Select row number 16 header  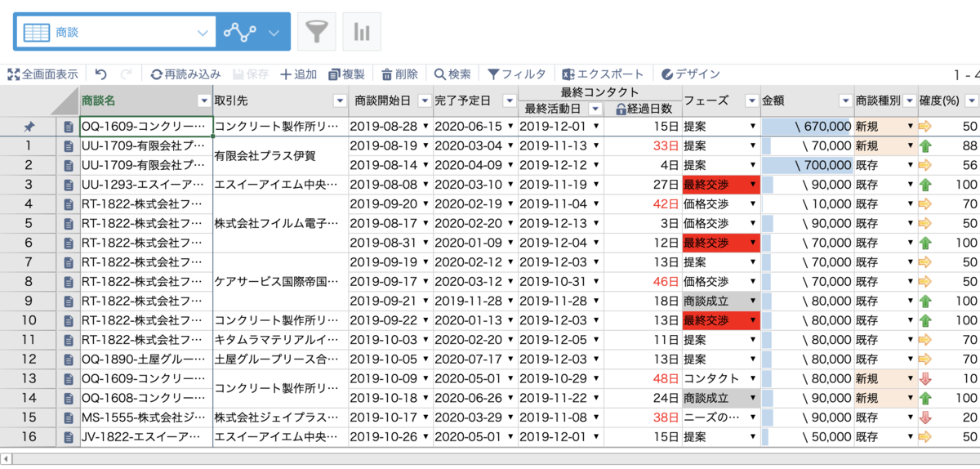(29, 436)
